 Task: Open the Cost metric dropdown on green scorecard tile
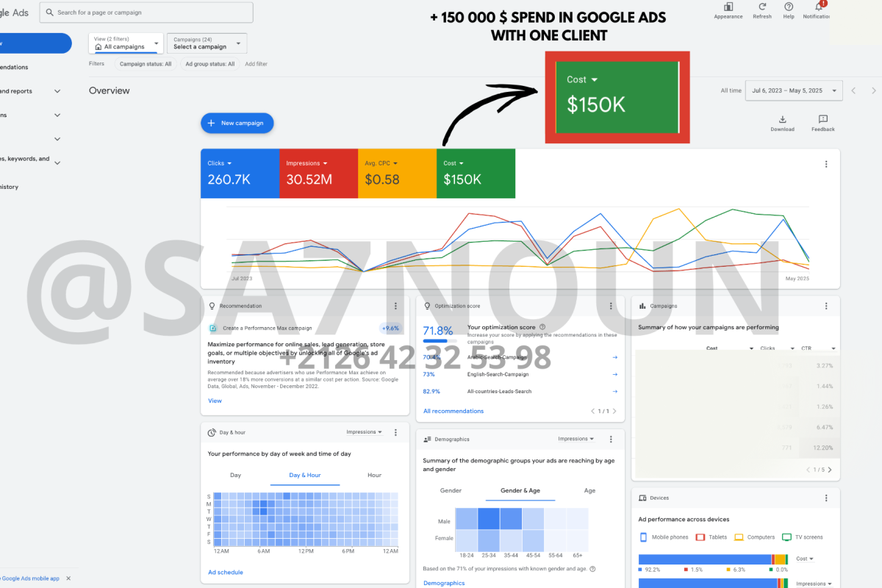(x=453, y=163)
